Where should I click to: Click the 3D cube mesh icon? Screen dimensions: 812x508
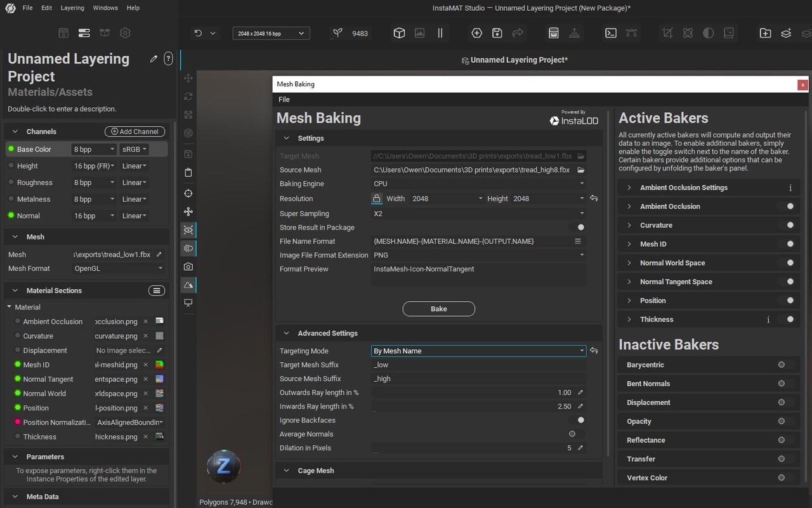coord(399,33)
